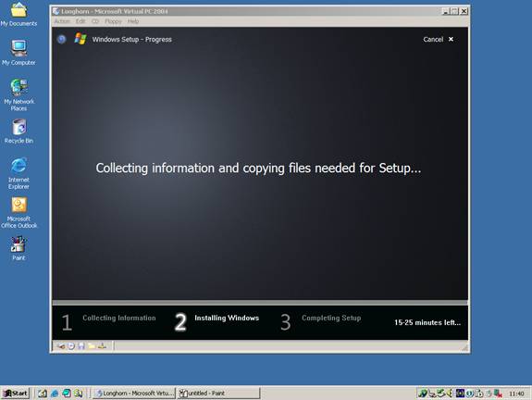Click the taskbar clock showing 11:40

point(516,394)
